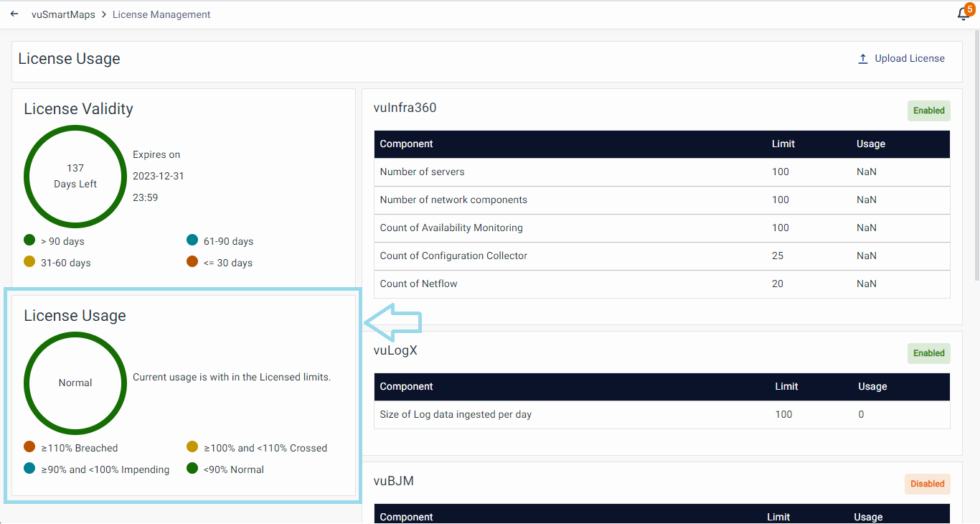Screen dimensions: 980x524
Task: Click the back arrow icon
Action: pyautogui.click(x=14, y=14)
